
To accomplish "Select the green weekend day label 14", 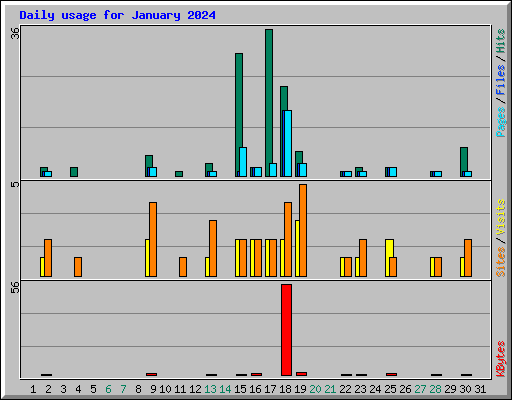I will pos(225,389).
